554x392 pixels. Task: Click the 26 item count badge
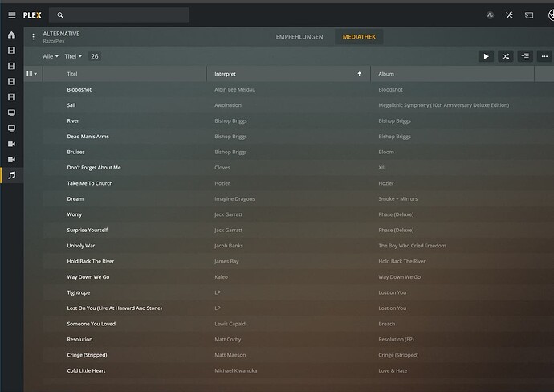coord(94,56)
